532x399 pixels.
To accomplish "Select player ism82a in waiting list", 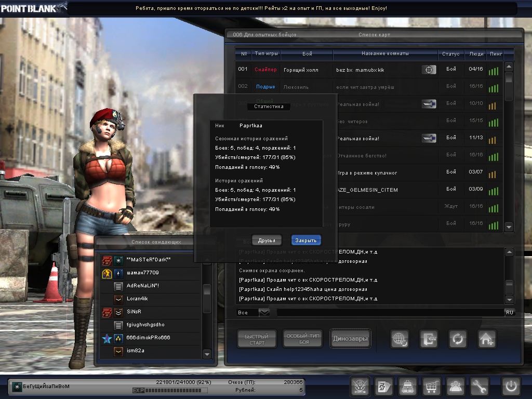I will [x=150, y=351].
